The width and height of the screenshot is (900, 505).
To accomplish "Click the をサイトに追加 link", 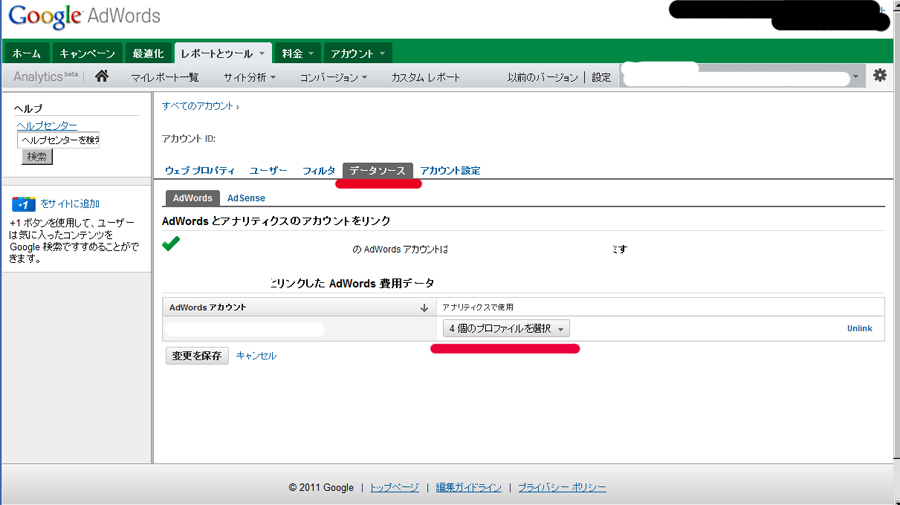I will (69, 204).
